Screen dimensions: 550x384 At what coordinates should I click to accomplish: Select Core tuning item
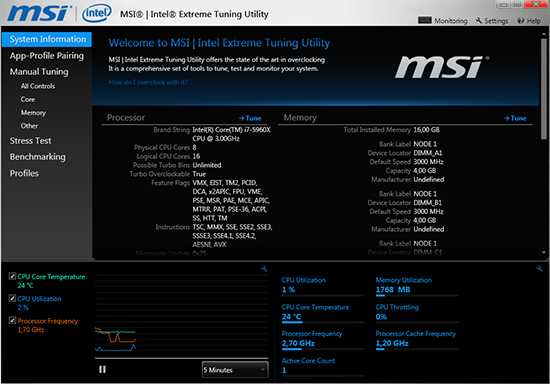pos(28,99)
